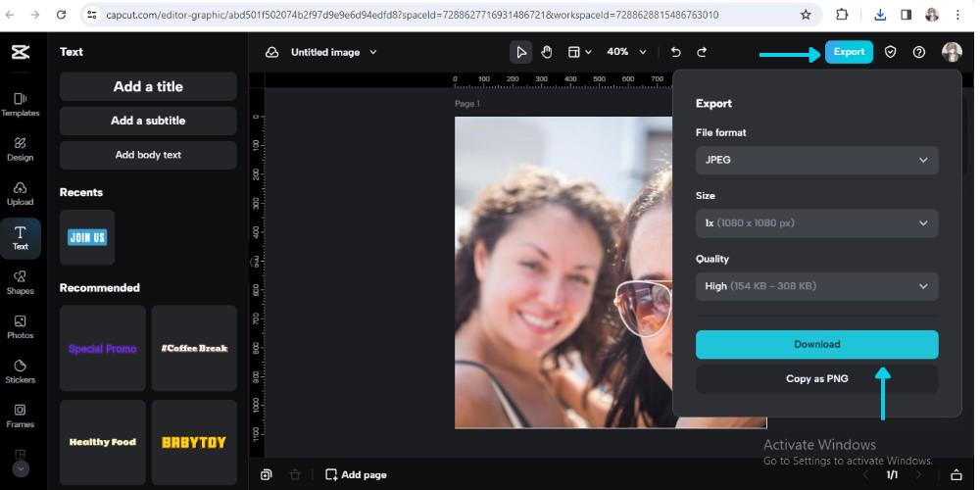The image size is (980, 490).
Task: Choose the Special Promo text preset
Action: click(x=103, y=348)
